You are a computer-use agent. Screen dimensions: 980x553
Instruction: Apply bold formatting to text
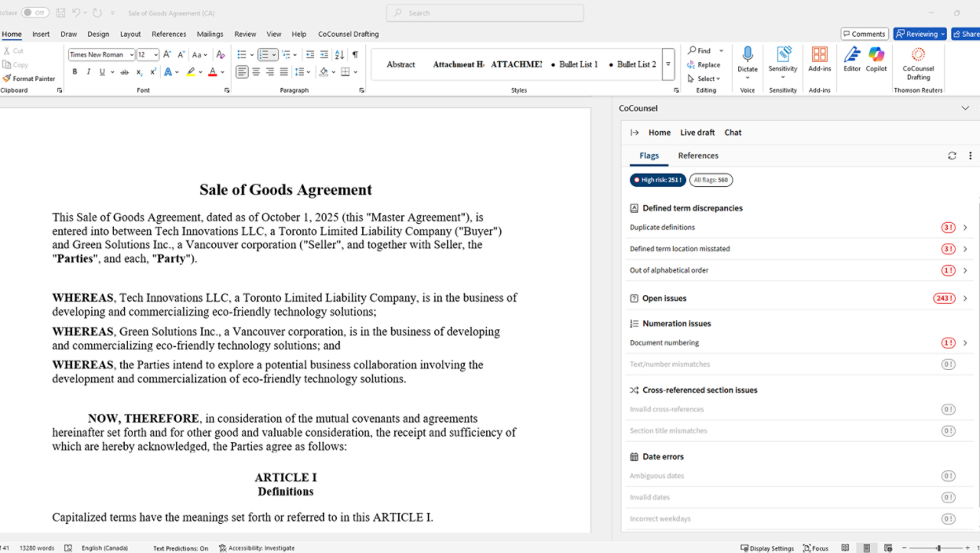75,72
